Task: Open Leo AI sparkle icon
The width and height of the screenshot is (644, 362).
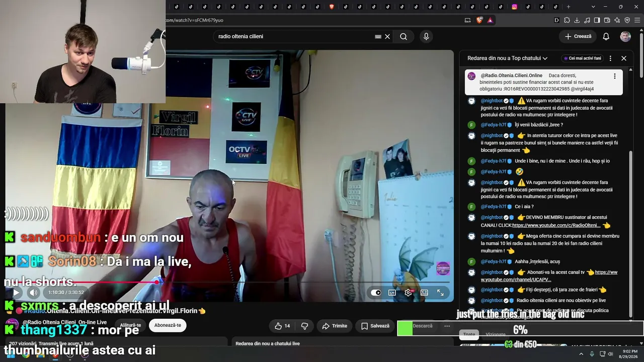Action: (x=617, y=20)
